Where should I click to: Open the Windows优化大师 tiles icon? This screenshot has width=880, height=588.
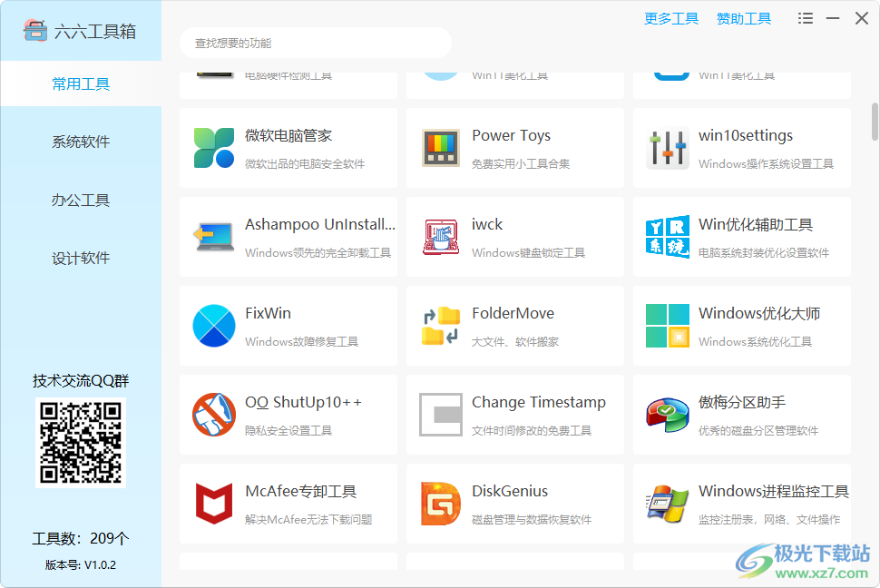coord(668,326)
